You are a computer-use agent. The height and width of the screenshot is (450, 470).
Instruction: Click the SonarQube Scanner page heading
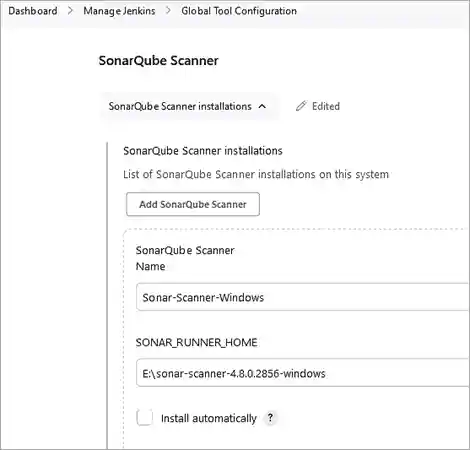[158, 61]
